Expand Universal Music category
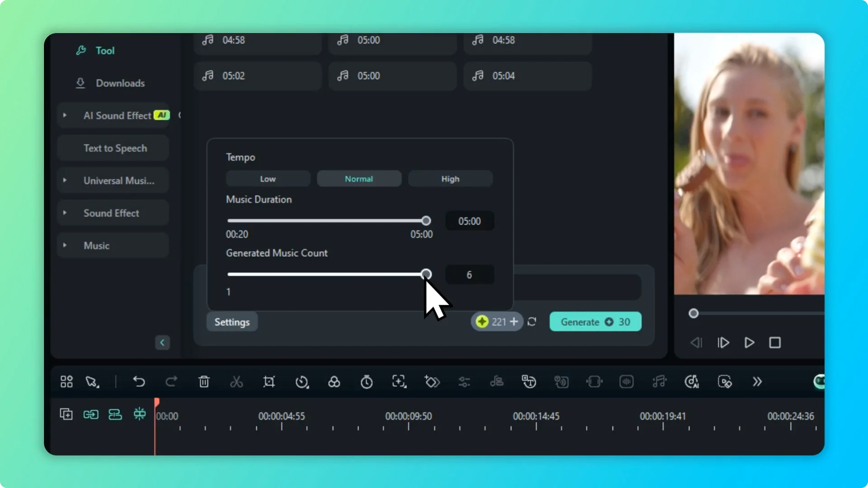 pyautogui.click(x=65, y=180)
